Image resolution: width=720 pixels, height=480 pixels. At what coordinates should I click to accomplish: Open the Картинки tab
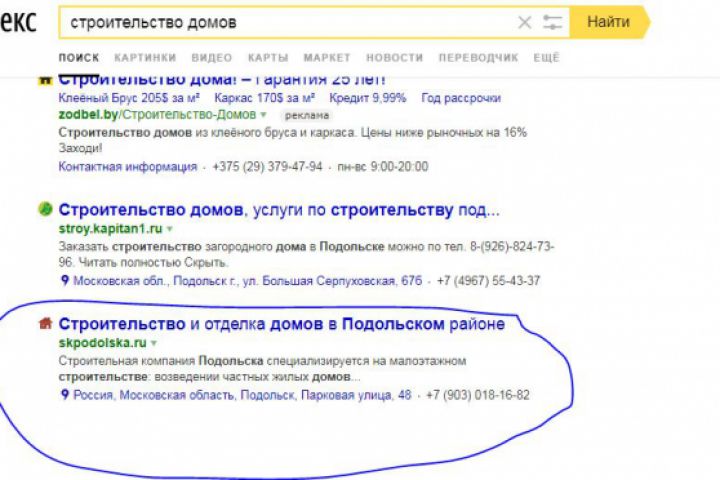coord(145,58)
